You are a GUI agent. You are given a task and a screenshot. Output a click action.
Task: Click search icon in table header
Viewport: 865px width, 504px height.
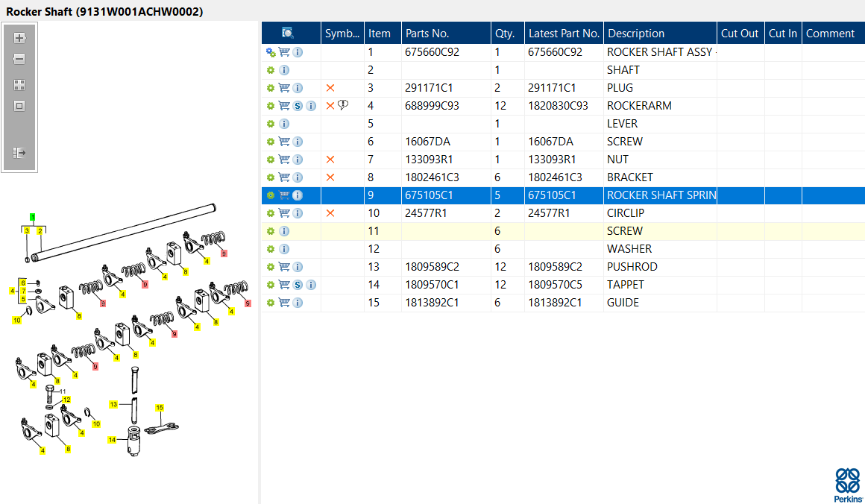[287, 33]
